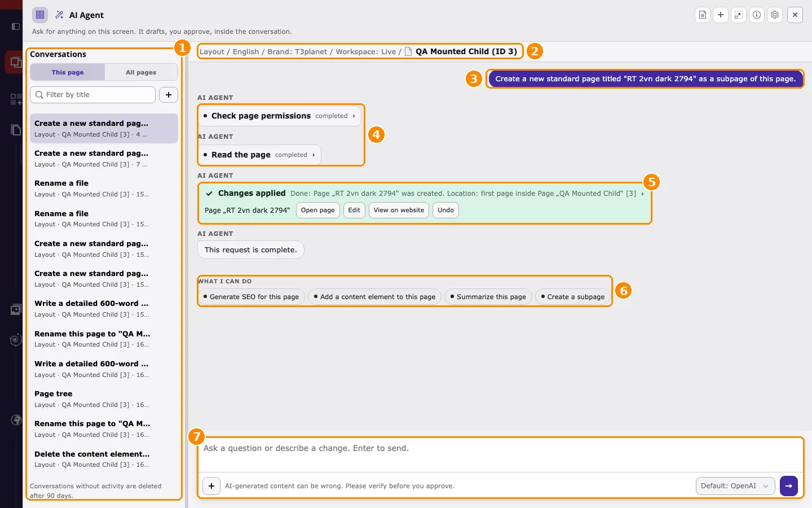Expand the Read the page step
This screenshot has width=812, height=508.
tap(259, 155)
